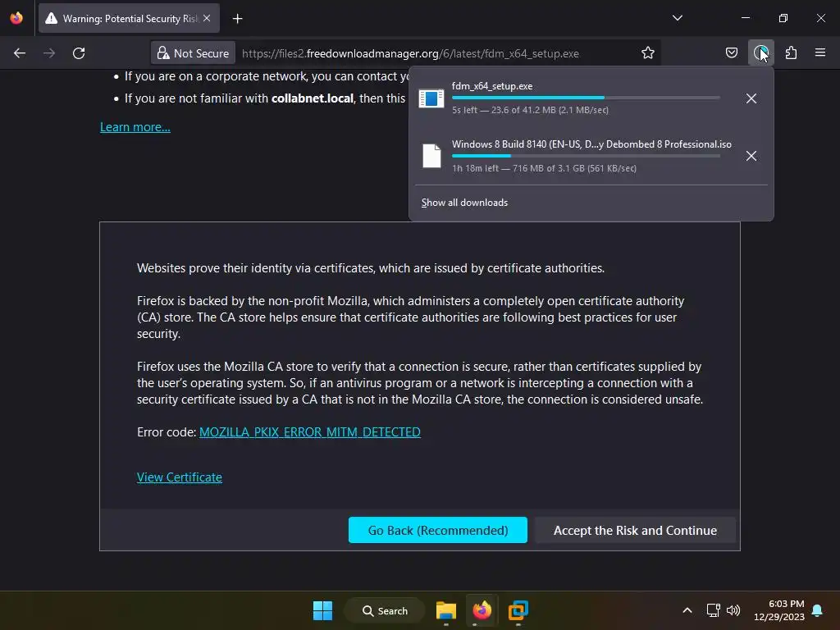Open the Learn more link
840x630 pixels.
tap(135, 127)
